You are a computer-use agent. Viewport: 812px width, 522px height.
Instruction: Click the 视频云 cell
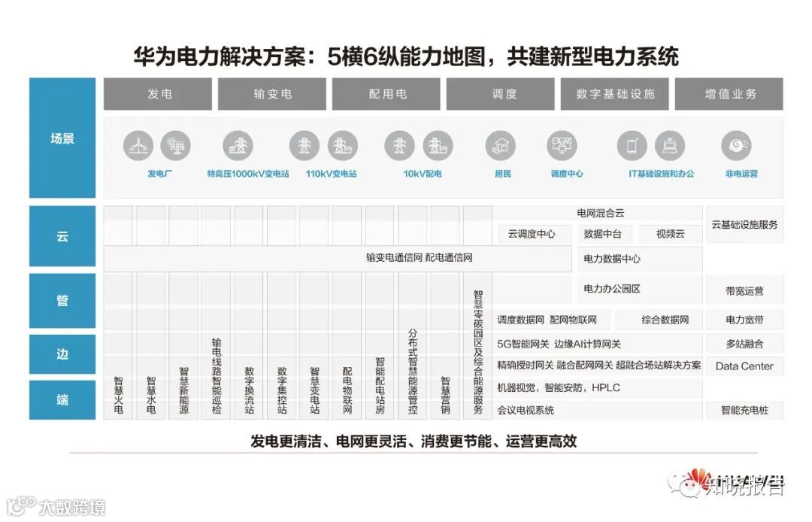tap(671, 234)
